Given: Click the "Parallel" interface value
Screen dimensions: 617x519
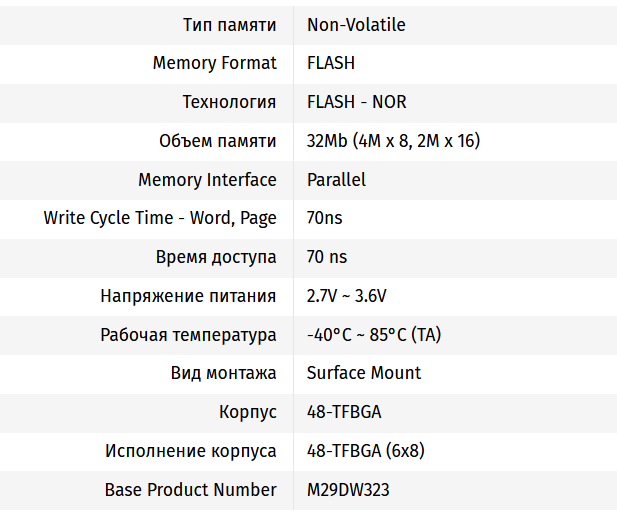Looking at the screenshot, I should (x=336, y=180).
